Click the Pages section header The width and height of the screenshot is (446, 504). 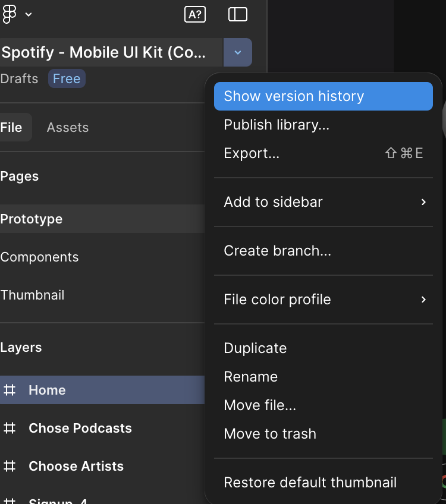click(19, 176)
